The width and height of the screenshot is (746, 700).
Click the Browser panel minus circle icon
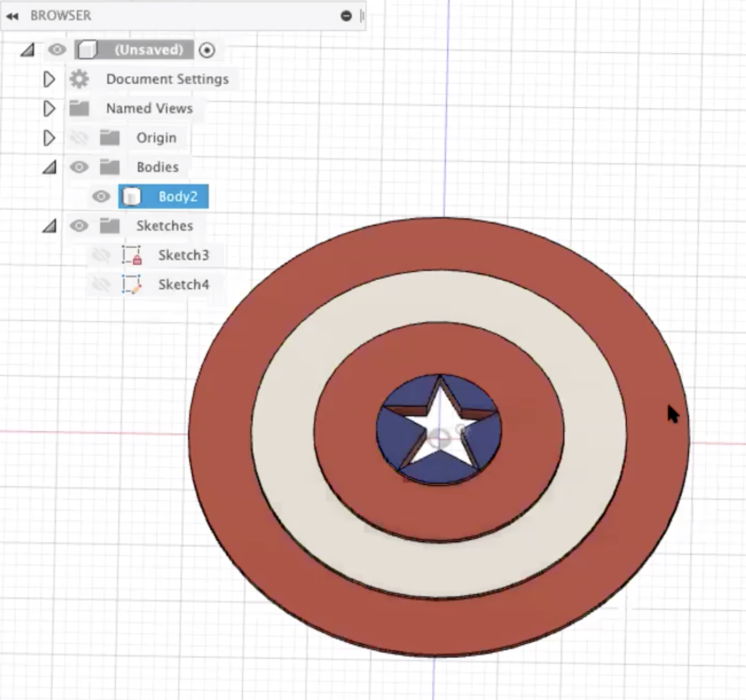[346, 16]
